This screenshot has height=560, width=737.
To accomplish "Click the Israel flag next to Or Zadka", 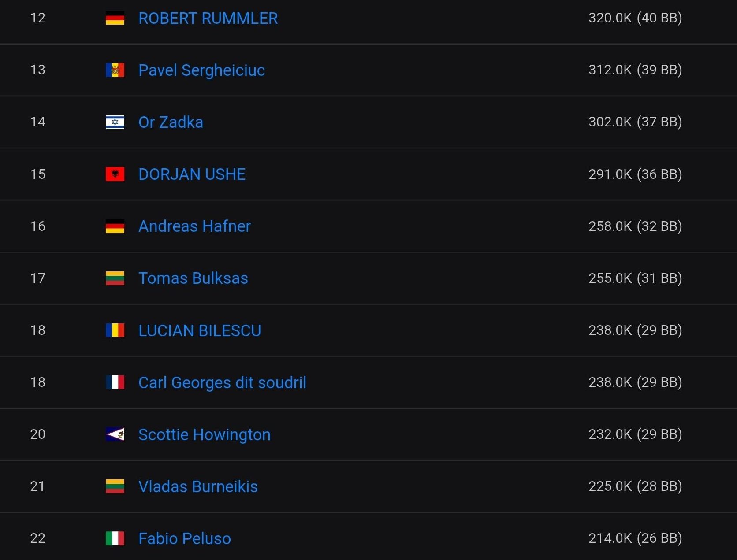I will (115, 122).
